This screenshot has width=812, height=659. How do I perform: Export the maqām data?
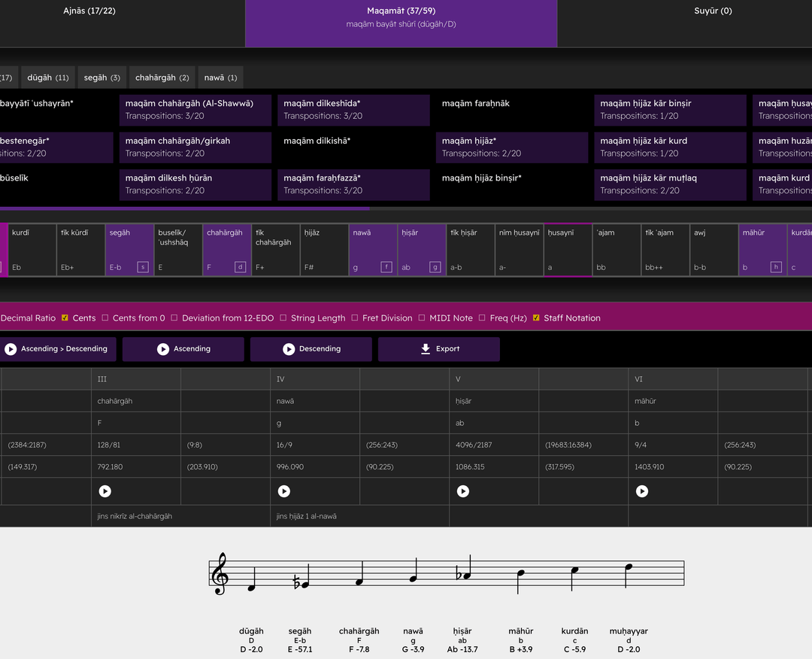tap(439, 349)
